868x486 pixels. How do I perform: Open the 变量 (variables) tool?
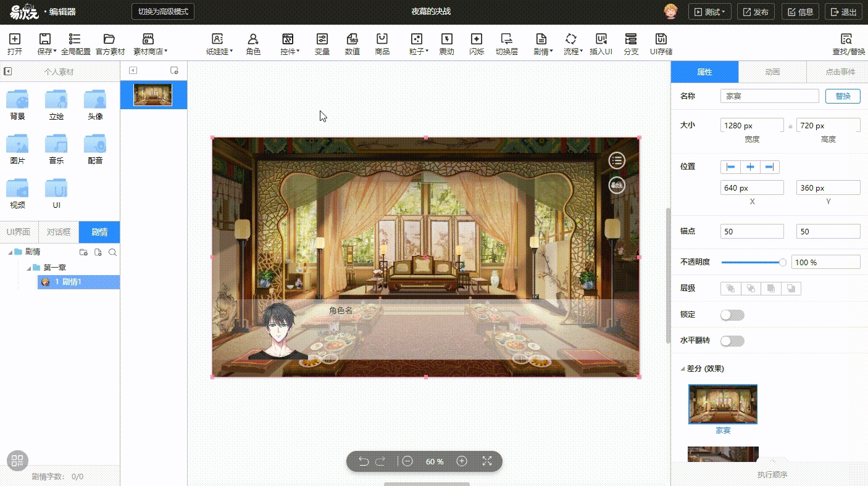tap(322, 44)
